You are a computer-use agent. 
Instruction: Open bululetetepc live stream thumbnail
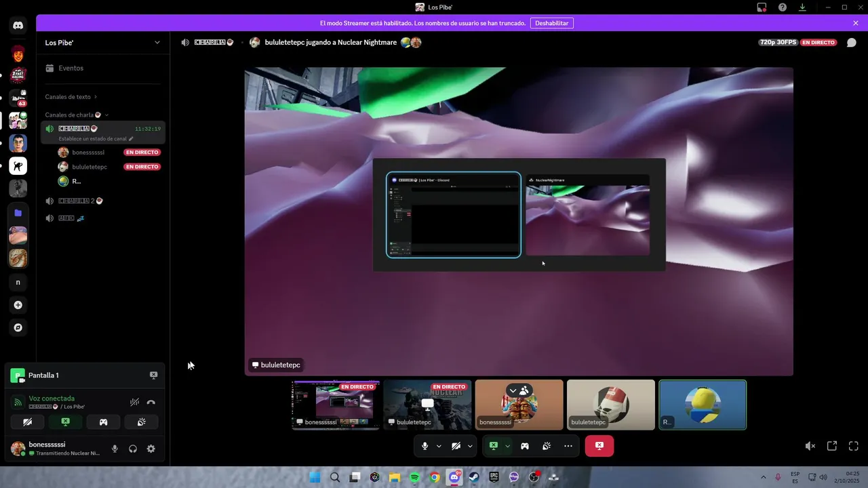(427, 405)
